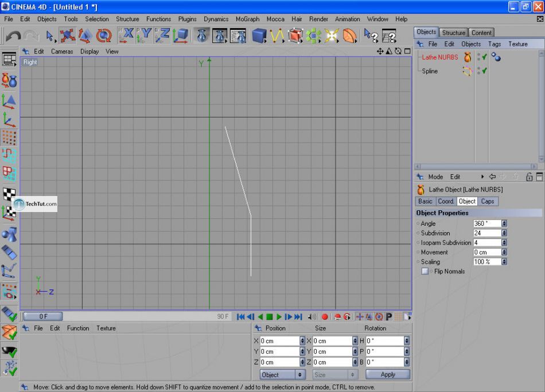
Task: Toggle Z axis lock
Action: pyautogui.click(x=162, y=36)
